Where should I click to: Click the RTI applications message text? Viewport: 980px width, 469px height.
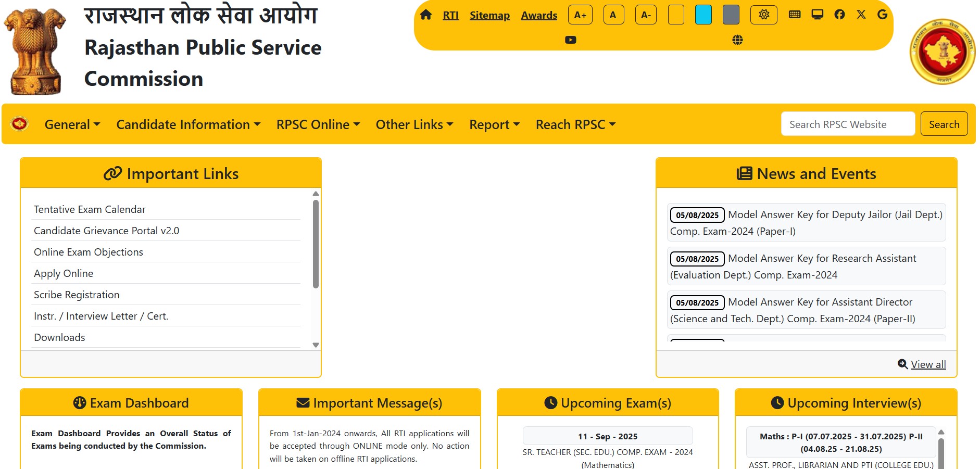[x=369, y=446]
